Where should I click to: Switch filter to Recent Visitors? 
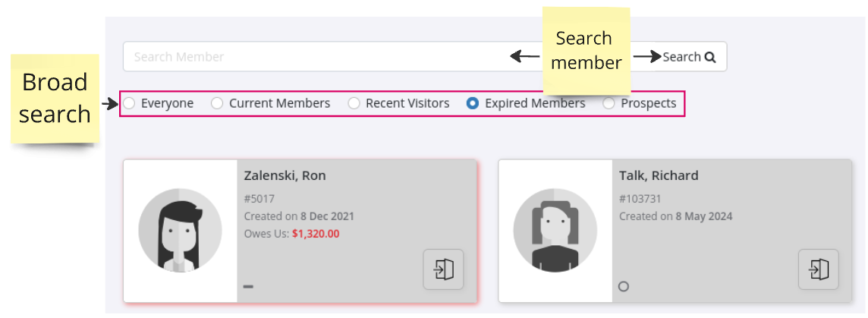pyautogui.click(x=354, y=103)
